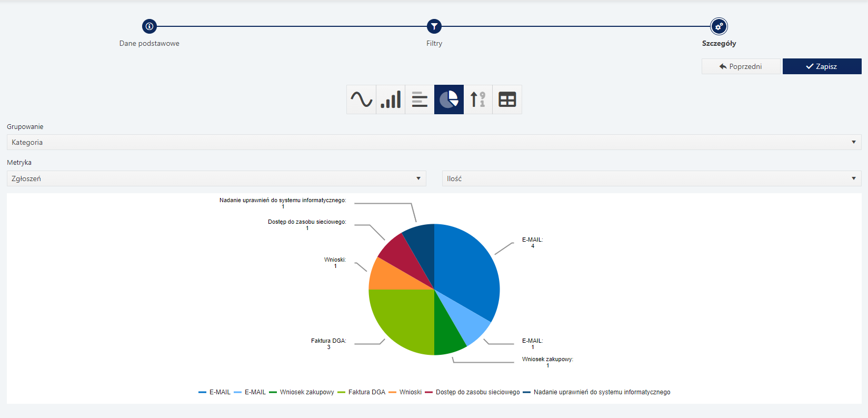Image resolution: width=868 pixels, height=418 pixels.
Task: Choose the horizontal bar chart icon
Action: click(420, 99)
